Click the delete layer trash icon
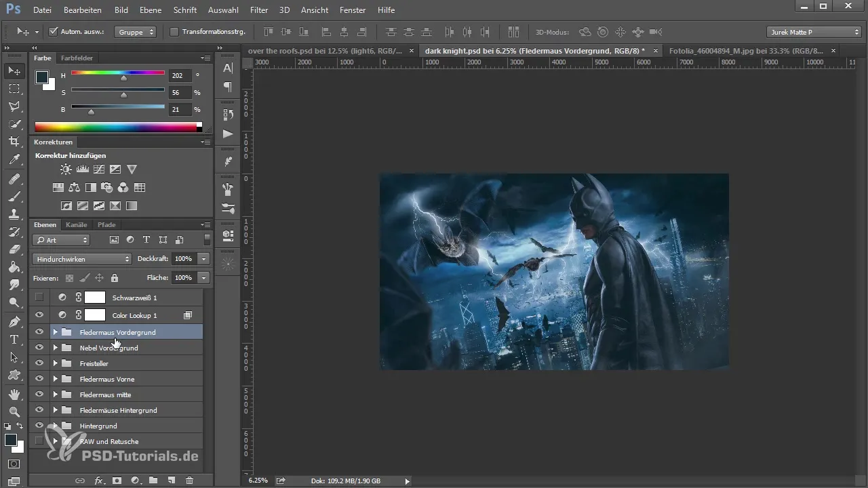Image resolution: width=868 pixels, height=488 pixels. click(x=189, y=480)
